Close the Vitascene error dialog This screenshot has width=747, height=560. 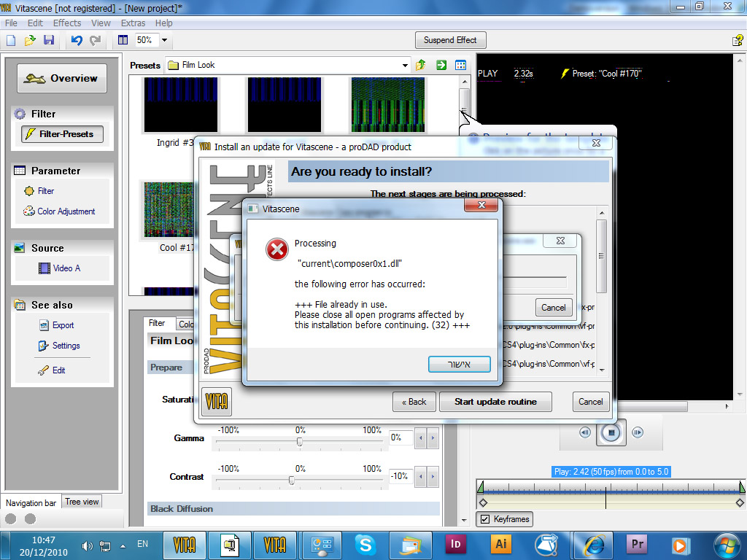(481, 205)
